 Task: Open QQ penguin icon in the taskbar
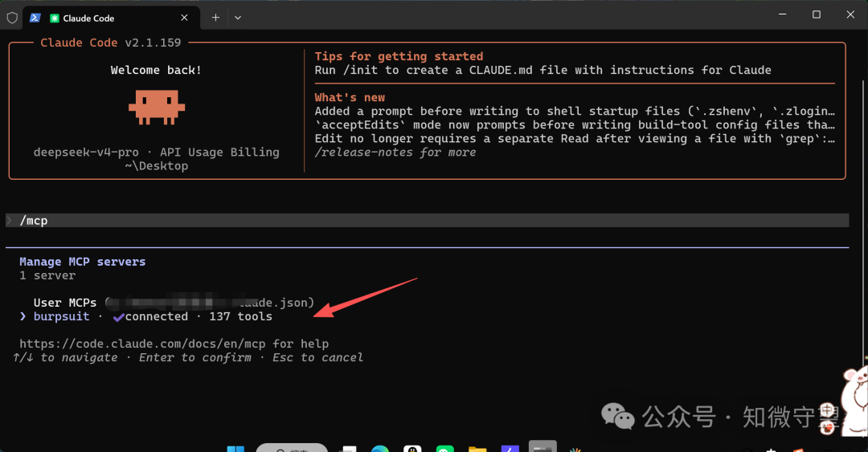coord(412,448)
